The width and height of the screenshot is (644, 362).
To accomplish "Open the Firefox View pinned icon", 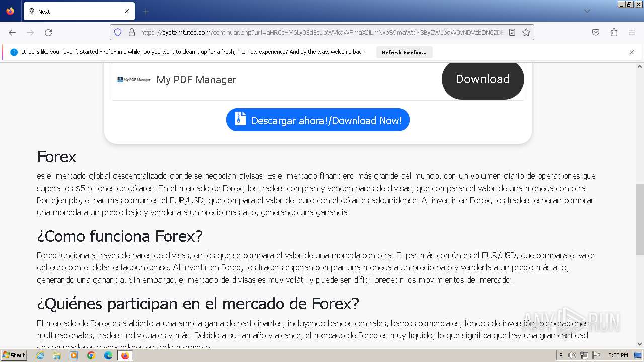I will pyautogui.click(x=10, y=11).
